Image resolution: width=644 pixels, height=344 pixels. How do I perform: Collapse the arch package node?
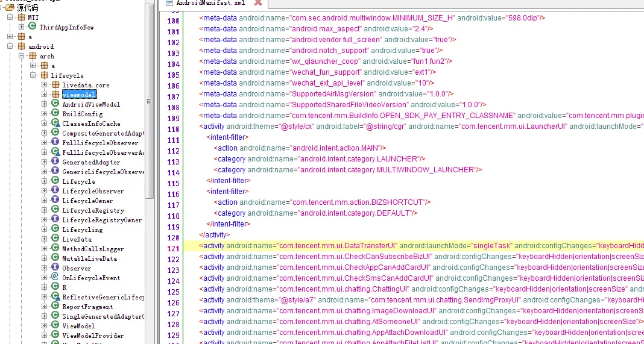[21, 56]
